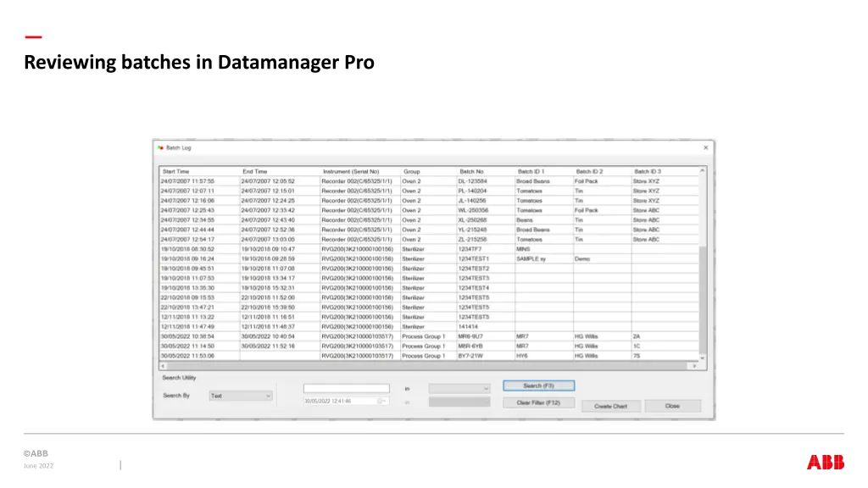
Task: Open the empty 'in' field dropdown
Action: [x=486, y=386]
